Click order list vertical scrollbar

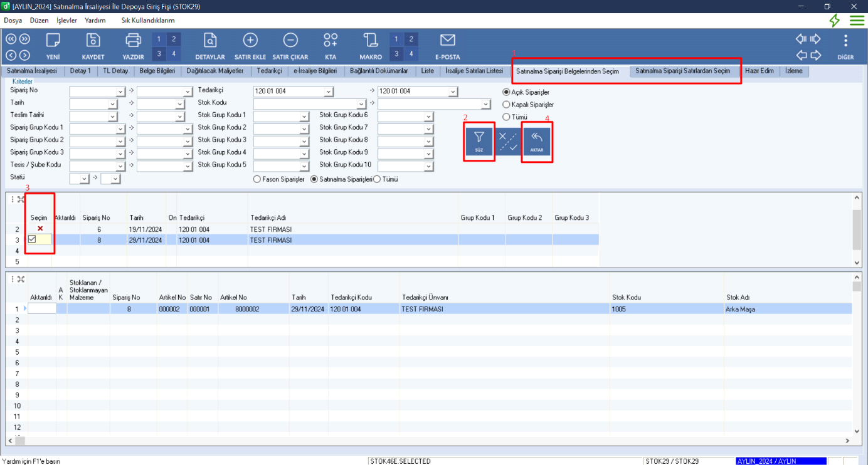point(857,229)
